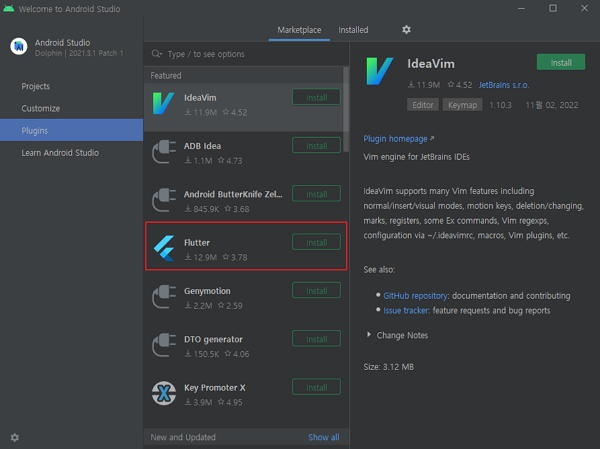Open the bottom-left settings gear

[x=15, y=437]
